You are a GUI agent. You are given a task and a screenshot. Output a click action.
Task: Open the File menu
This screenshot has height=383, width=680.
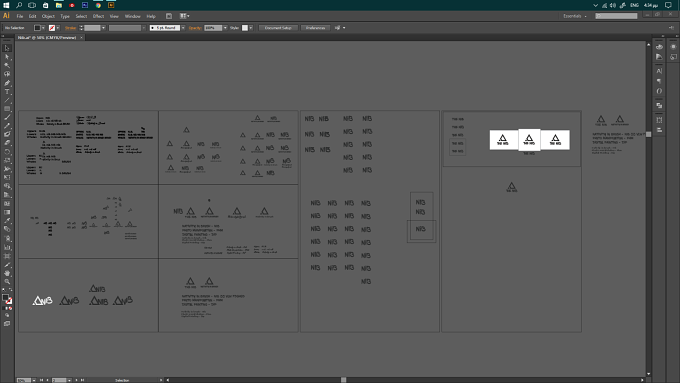click(x=20, y=16)
